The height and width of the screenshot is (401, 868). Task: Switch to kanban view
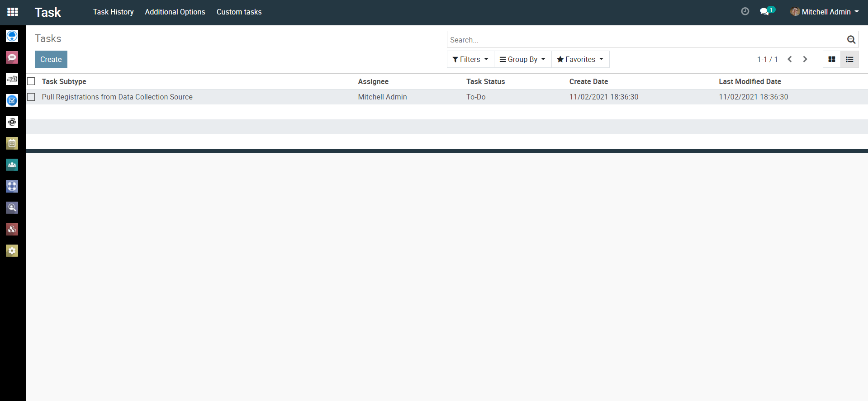tap(831, 59)
